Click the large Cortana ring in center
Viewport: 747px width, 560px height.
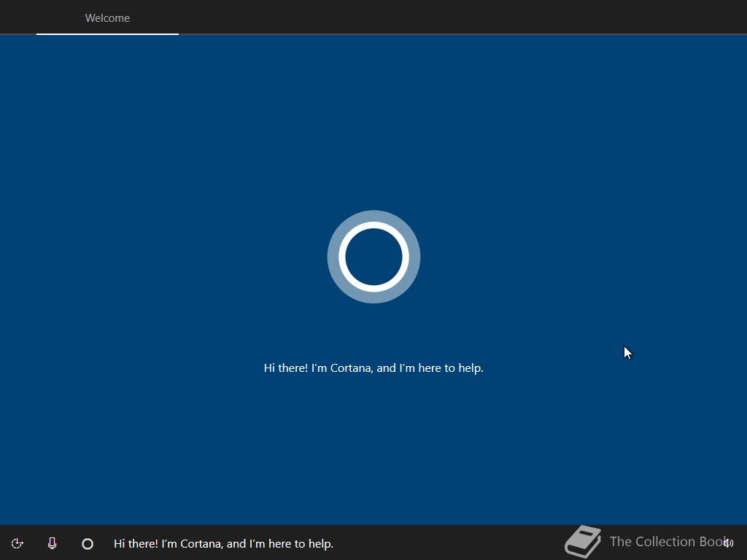pos(374,257)
